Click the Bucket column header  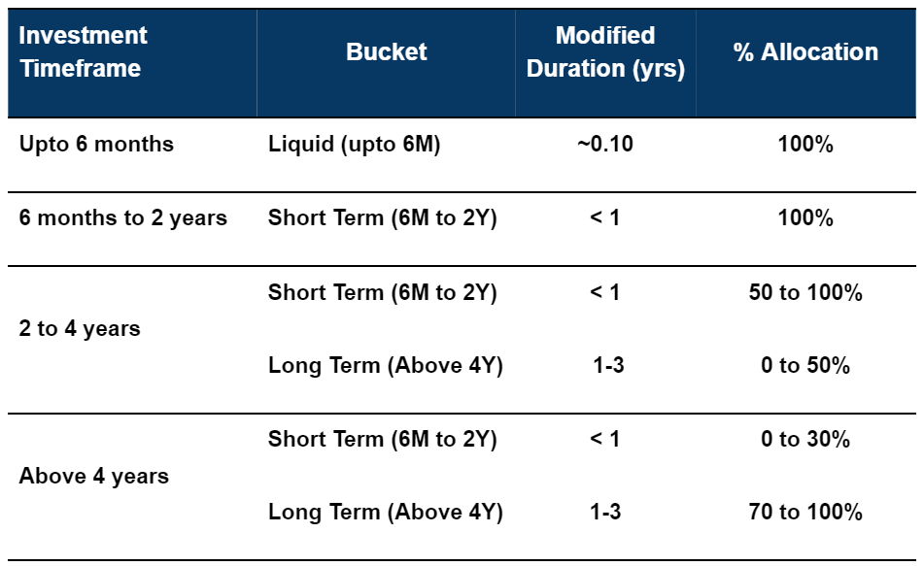(x=386, y=52)
